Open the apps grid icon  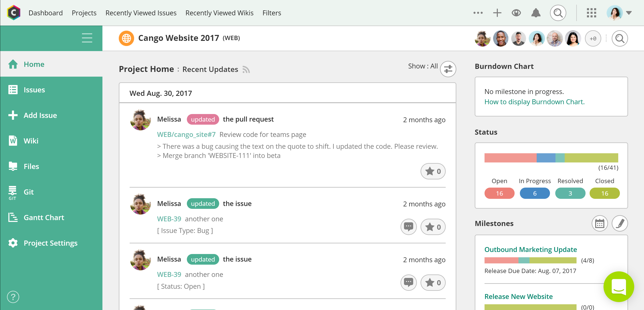coord(591,13)
